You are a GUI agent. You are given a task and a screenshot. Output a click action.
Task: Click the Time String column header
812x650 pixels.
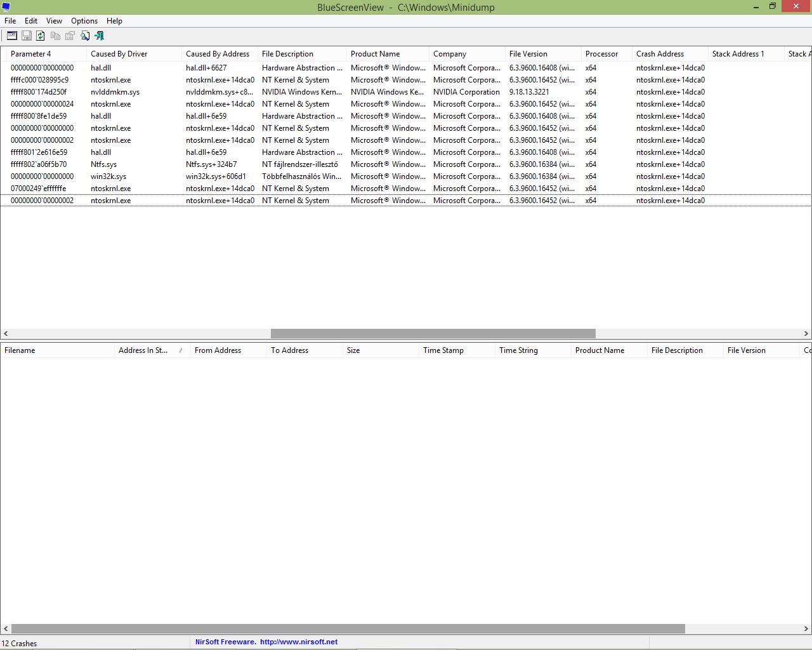[x=533, y=350]
